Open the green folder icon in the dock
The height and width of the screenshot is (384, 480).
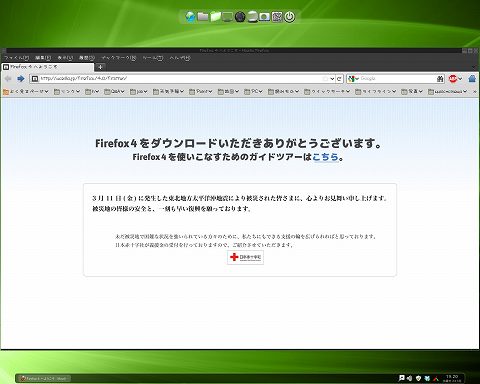coord(215,16)
